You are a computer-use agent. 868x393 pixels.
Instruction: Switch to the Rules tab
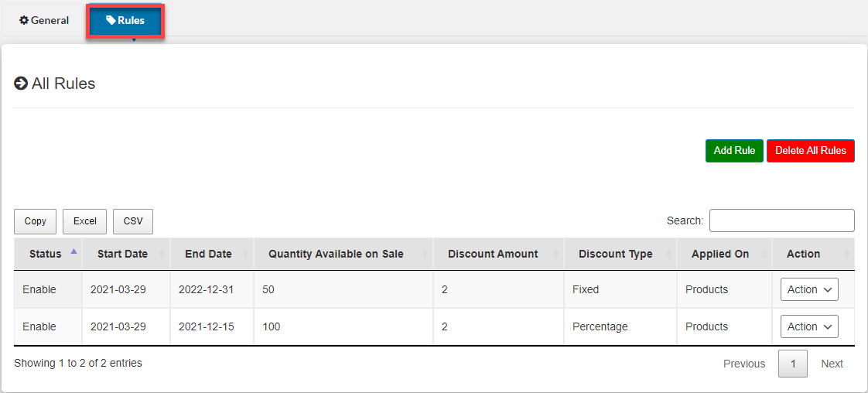click(x=125, y=21)
